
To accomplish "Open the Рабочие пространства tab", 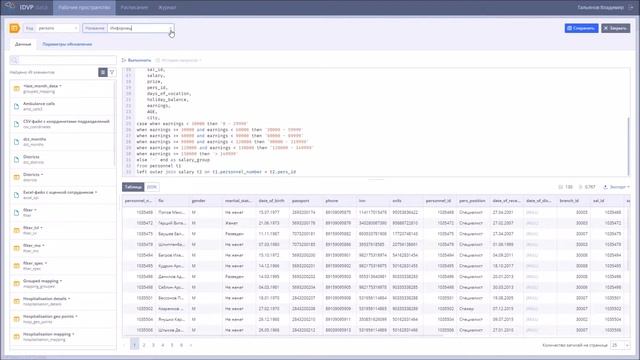I will [x=84, y=7].
